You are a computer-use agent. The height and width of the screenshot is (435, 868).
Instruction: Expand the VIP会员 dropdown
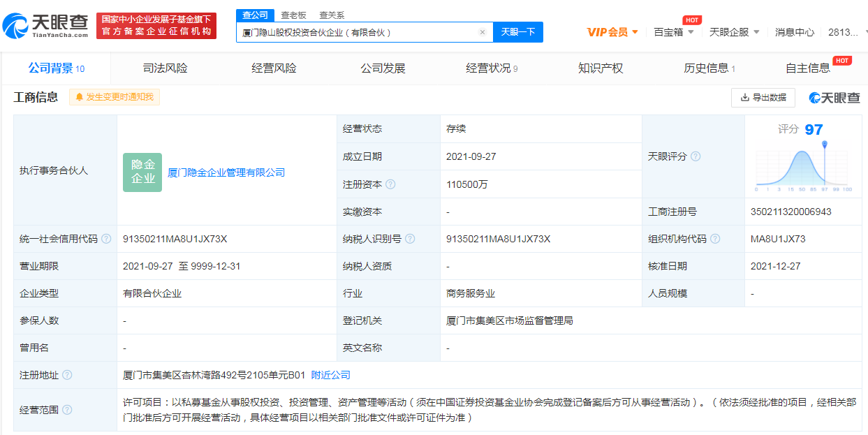612,32
